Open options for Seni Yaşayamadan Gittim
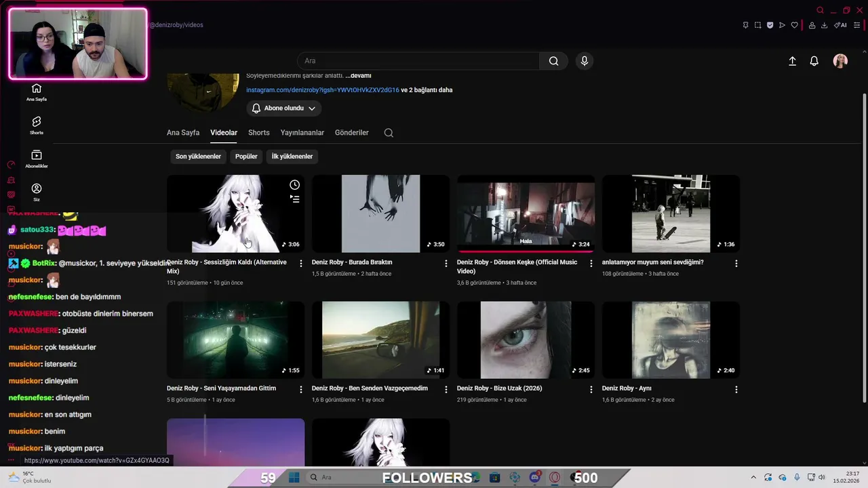 point(301,389)
